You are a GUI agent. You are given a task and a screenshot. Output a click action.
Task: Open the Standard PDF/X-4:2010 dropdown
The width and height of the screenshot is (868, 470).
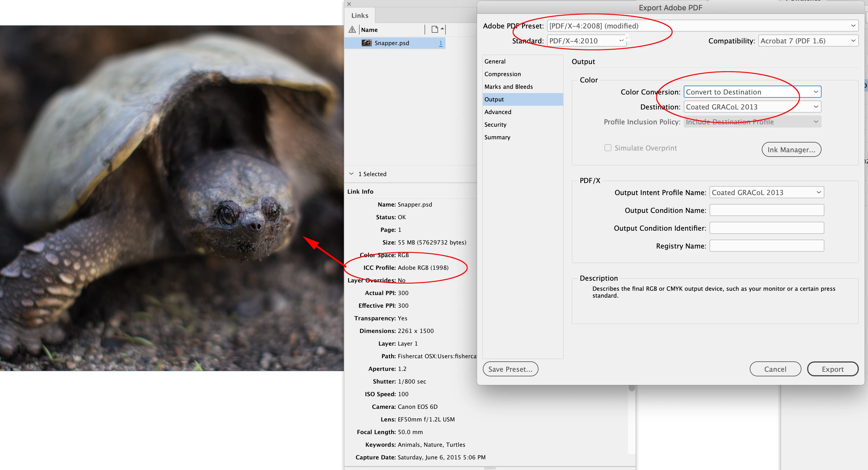pyautogui.click(x=586, y=41)
